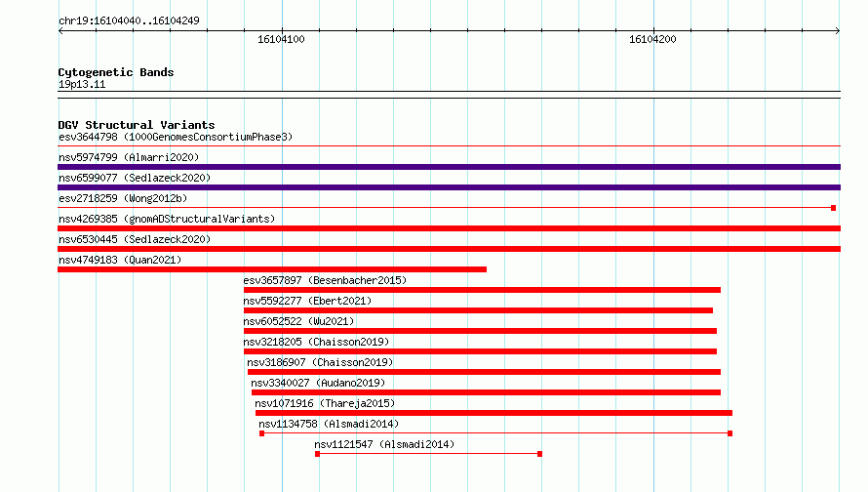Click the esv3657897 (Besenbacher2015) label
This screenshot has height=492, width=868.
(x=325, y=280)
